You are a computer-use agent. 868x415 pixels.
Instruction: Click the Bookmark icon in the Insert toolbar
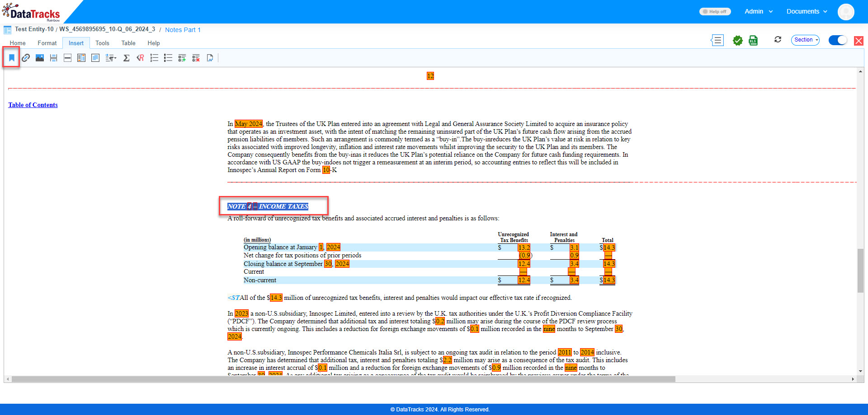[x=12, y=58]
